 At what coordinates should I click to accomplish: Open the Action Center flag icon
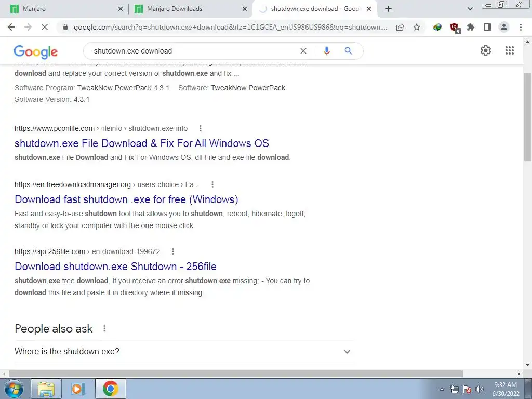(467, 389)
